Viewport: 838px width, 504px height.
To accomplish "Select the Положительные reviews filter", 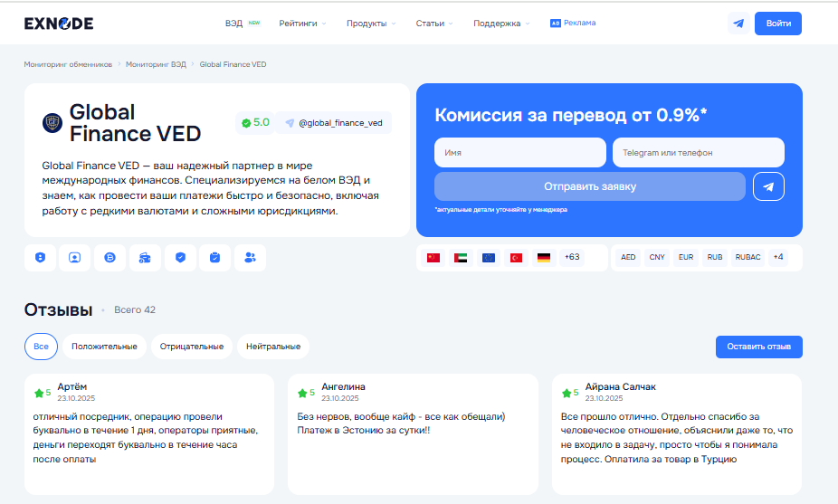I will [104, 347].
